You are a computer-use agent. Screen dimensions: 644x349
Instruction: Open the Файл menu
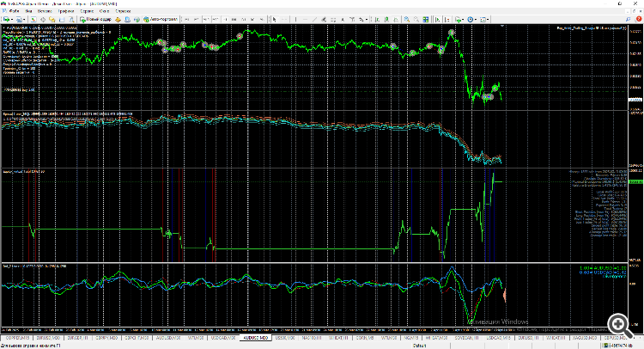click(x=14, y=11)
